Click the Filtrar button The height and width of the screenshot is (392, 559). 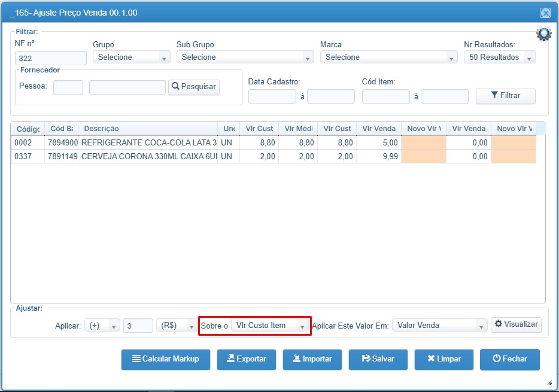[x=506, y=96]
